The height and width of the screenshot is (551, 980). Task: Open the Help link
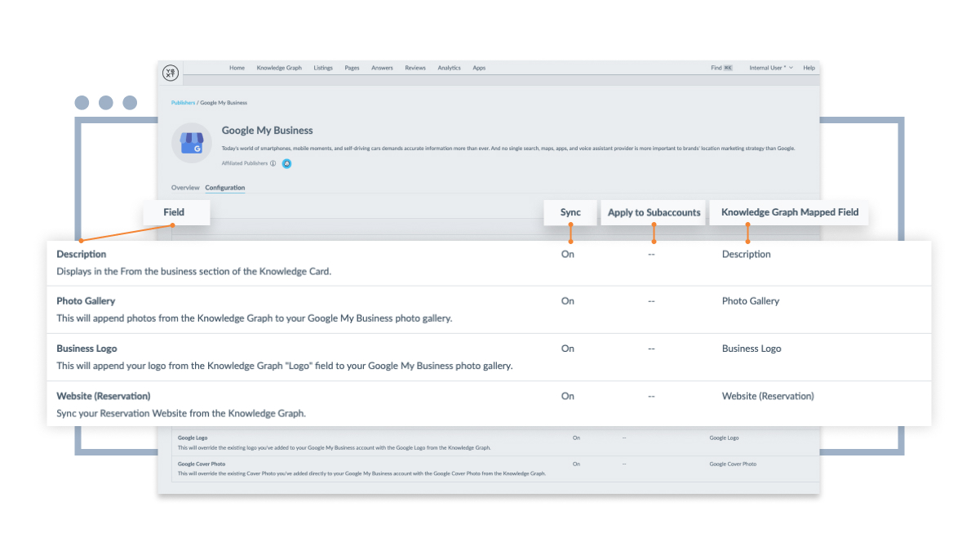coord(809,68)
